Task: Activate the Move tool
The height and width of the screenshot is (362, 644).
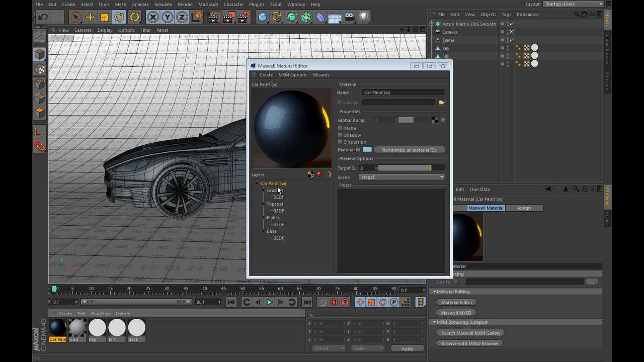Action: point(90,17)
